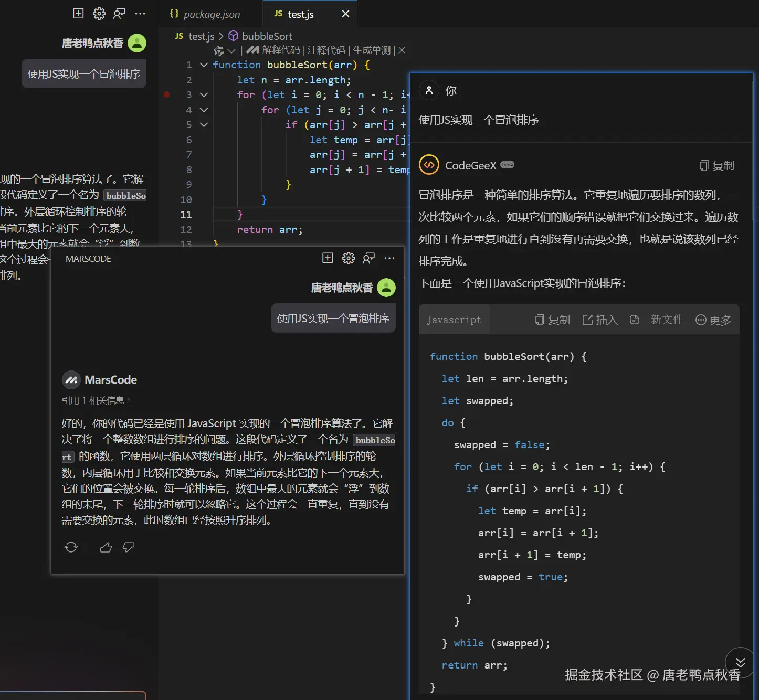Image resolution: width=759 pixels, height=700 pixels.
Task: Click MarsCode logo in code lens bar
Action: [253, 50]
